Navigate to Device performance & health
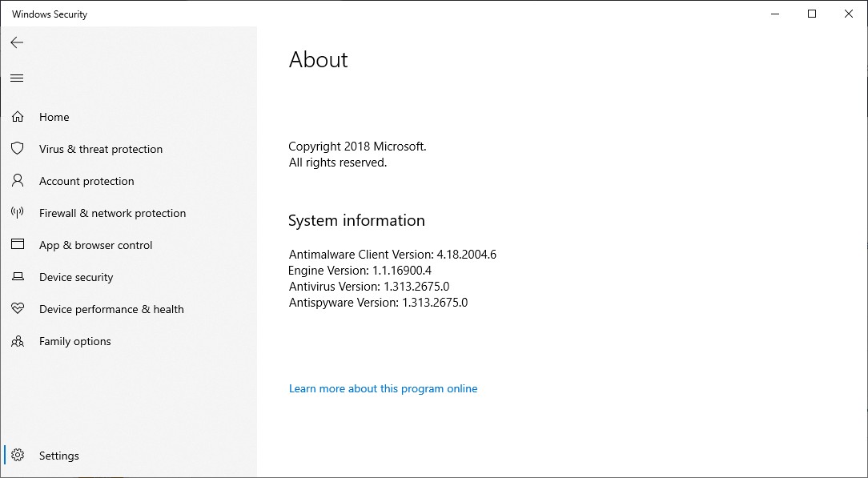The height and width of the screenshot is (478, 868). tap(111, 309)
